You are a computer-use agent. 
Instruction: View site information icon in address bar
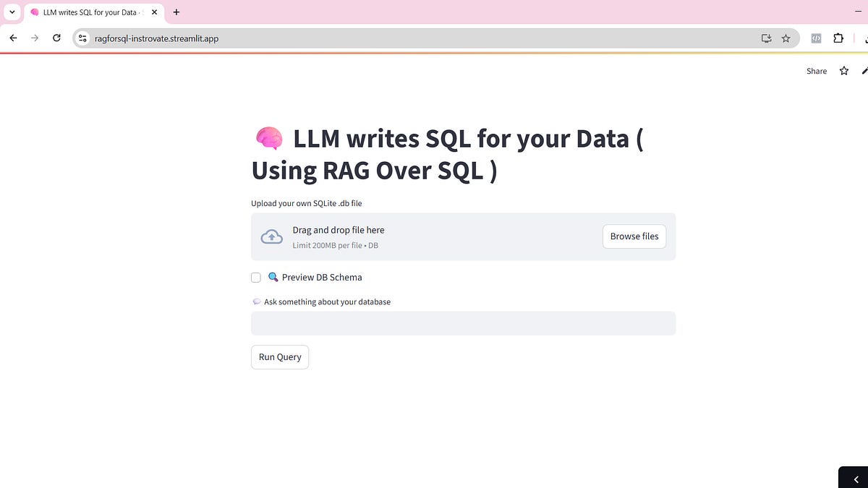(83, 38)
